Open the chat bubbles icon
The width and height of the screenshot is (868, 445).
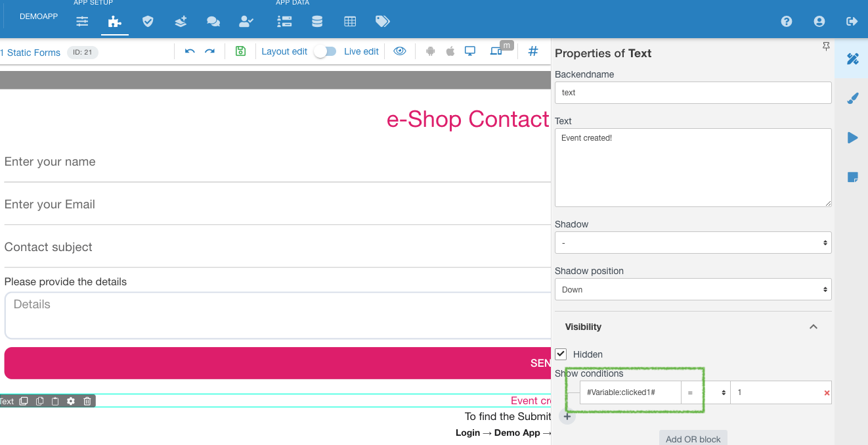(213, 22)
